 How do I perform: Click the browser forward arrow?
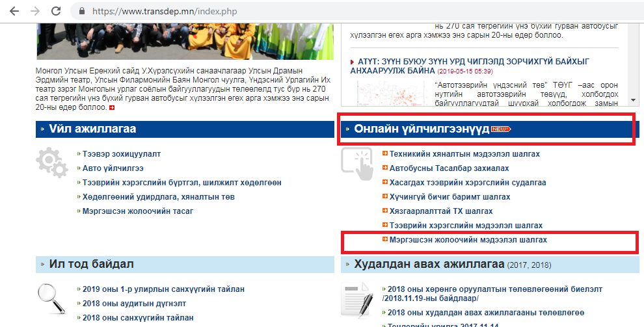click(x=35, y=11)
